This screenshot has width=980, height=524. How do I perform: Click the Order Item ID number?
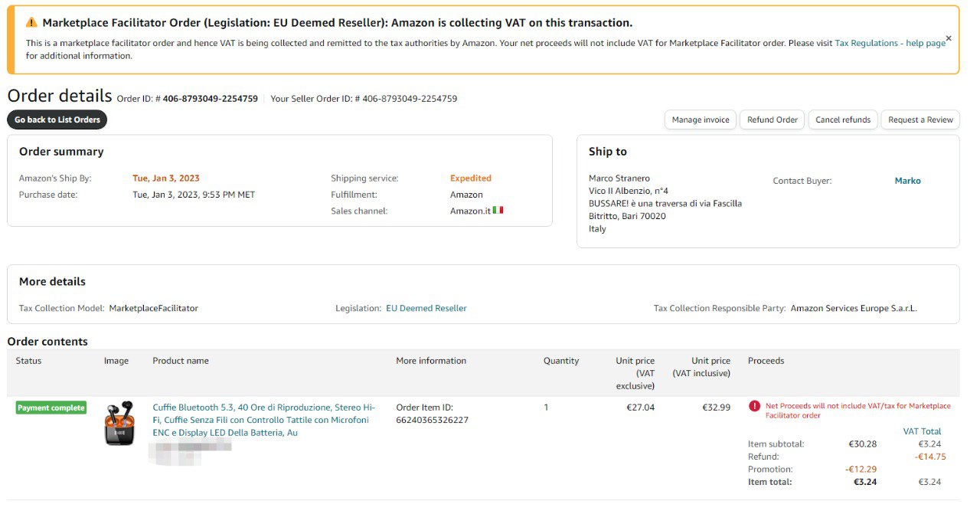pos(432,420)
